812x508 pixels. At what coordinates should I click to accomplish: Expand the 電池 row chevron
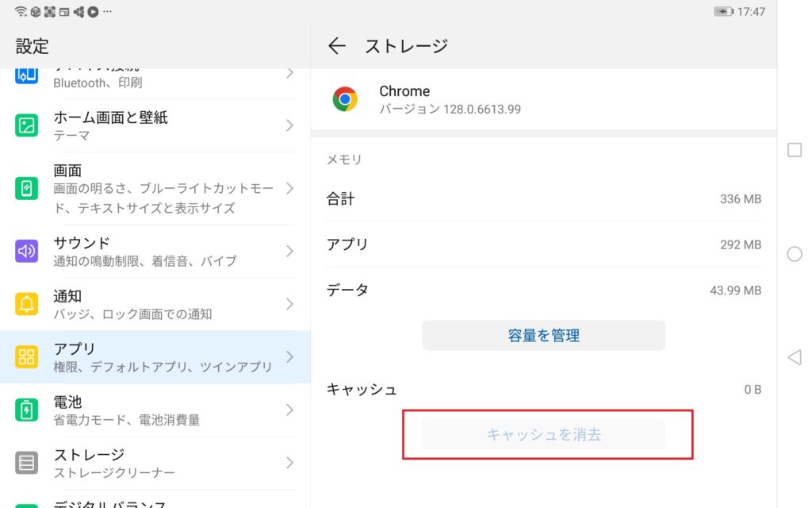tap(289, 410)
